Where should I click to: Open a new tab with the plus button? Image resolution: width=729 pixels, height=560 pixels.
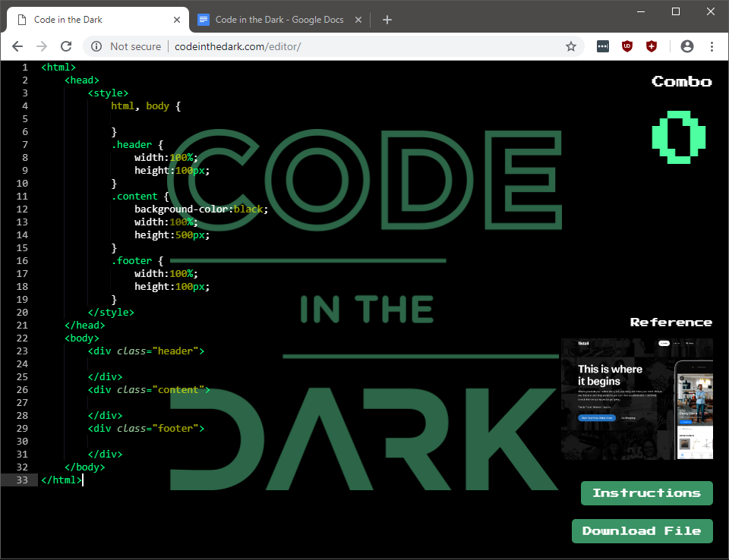point(387,20)
